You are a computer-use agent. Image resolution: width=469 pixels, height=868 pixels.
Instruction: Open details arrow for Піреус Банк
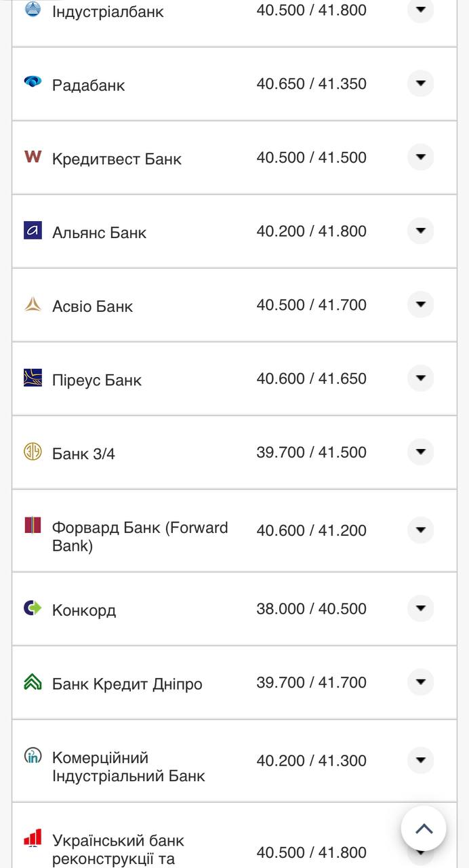[420, 378]
